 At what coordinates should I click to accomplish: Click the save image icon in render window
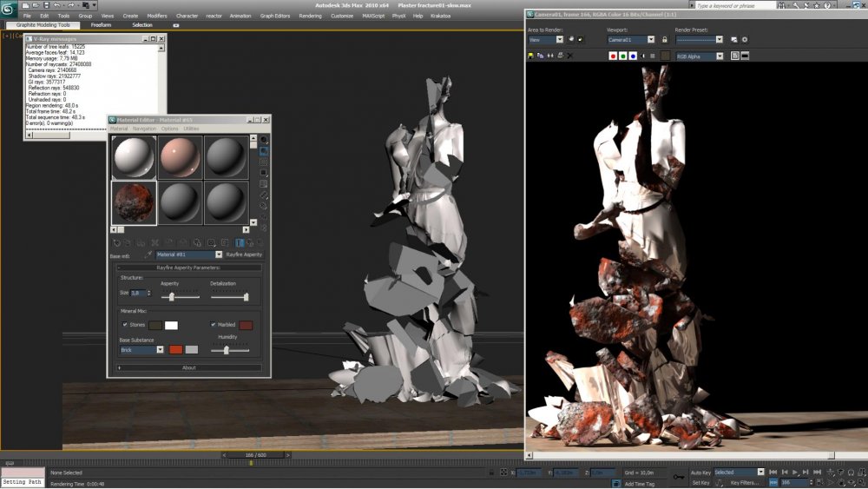[531, 56]
